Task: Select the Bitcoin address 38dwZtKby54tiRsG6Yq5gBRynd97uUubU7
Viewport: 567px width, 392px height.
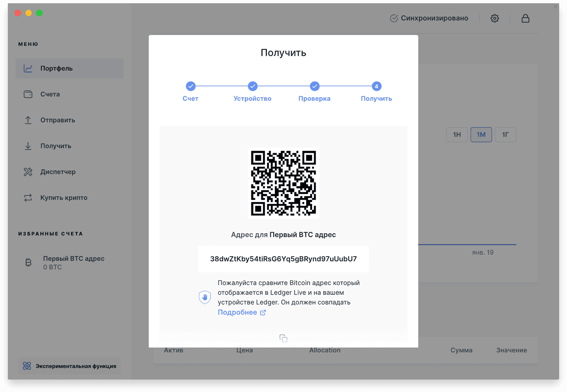Action: coord(283,259)
